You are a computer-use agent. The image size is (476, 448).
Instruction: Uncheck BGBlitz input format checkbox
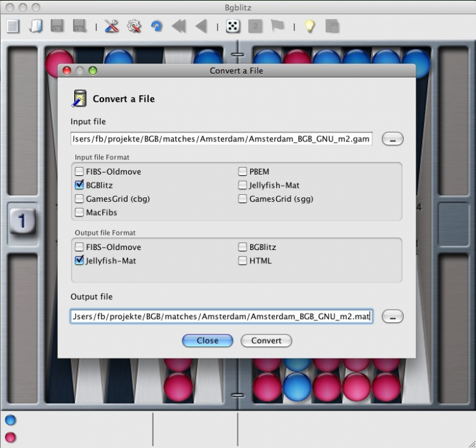[79, 185]
